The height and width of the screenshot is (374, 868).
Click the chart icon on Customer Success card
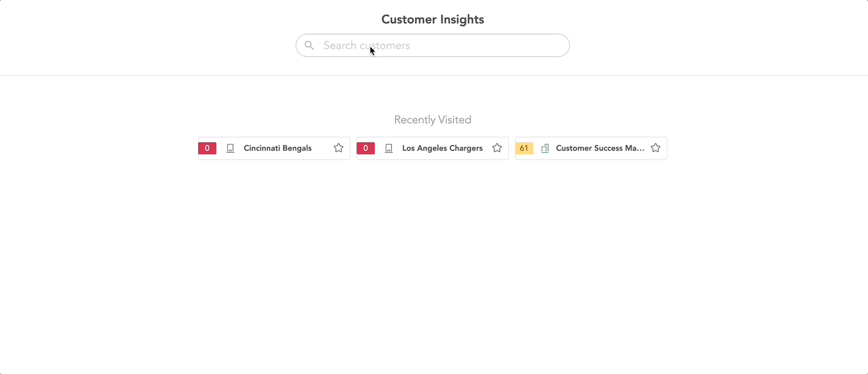545,148
